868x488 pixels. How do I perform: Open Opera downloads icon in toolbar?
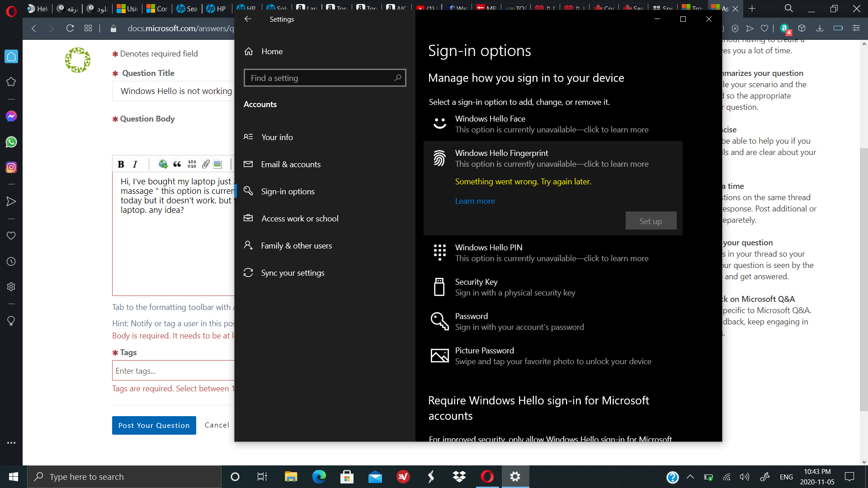(820, 28)
